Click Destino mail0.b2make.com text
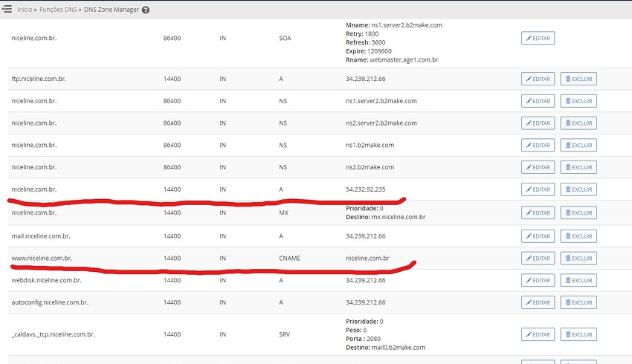632x364 pixels. click(386, 348)
